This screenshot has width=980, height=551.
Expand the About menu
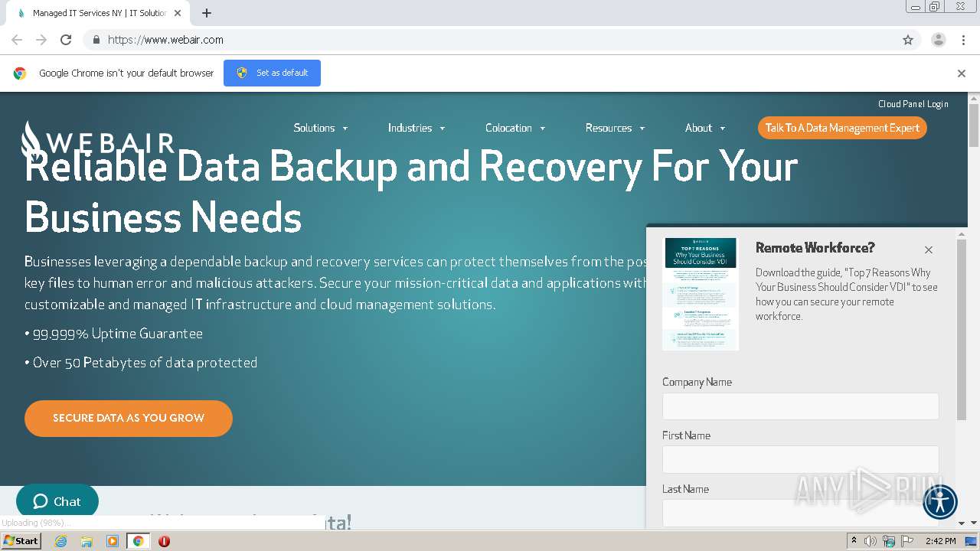point(705,128)
